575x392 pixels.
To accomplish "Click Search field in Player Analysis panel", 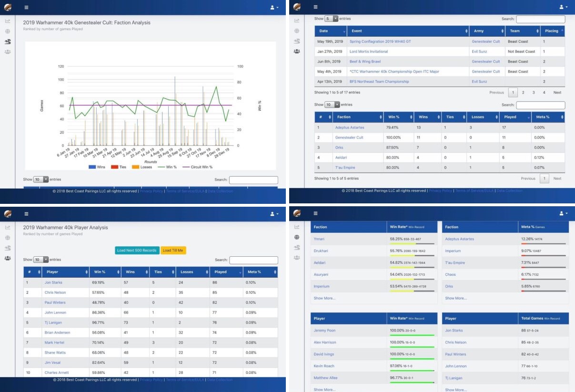I will [x=253, y=260].
